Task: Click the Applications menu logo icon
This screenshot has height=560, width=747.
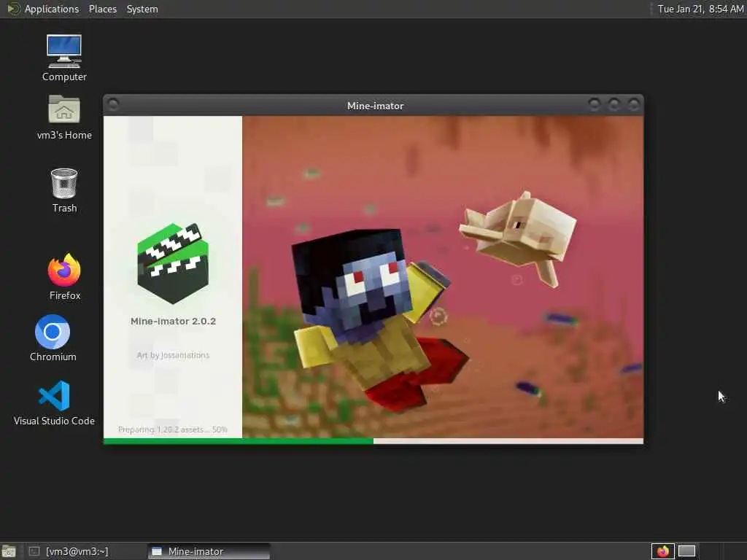Action: [x=13, y=9]
